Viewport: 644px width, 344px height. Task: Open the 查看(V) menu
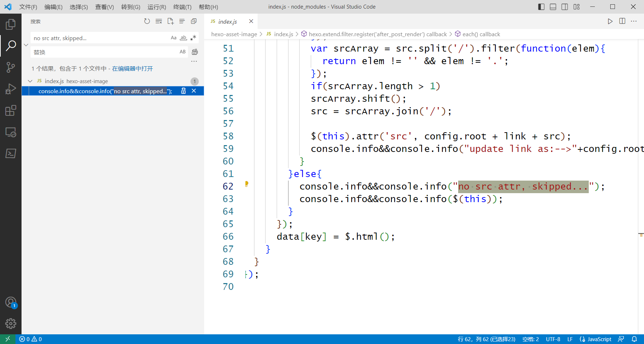104,7
